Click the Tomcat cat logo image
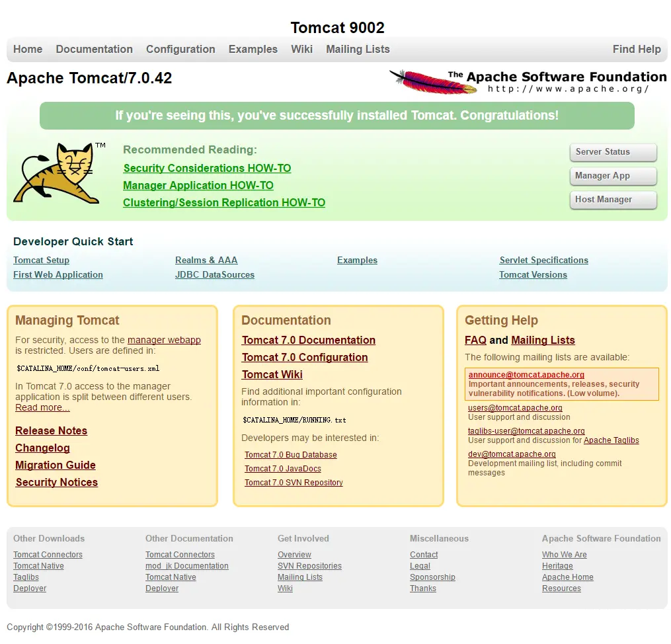This screenshot has width=671, height=644. pyautogui.click(x=59, y=173)
